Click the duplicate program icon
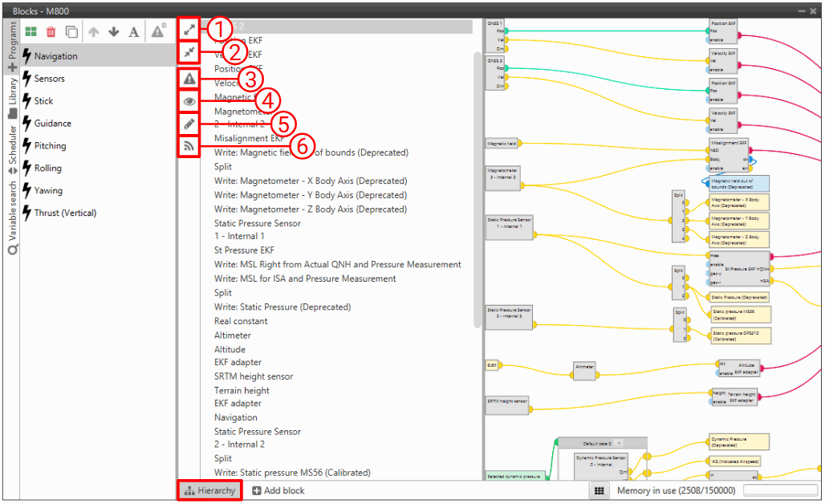Screen dimensions: 825x504 72,32
